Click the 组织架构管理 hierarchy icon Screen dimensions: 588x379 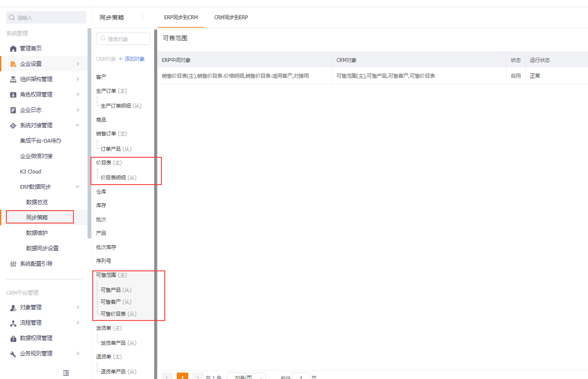pyautogui.click(x=13, y=79)
